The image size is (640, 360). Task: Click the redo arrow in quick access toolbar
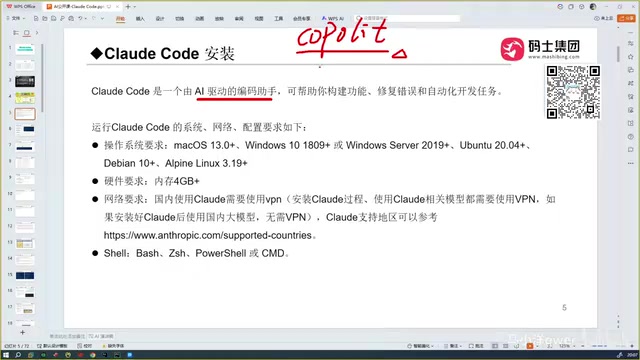click(94, 18)
